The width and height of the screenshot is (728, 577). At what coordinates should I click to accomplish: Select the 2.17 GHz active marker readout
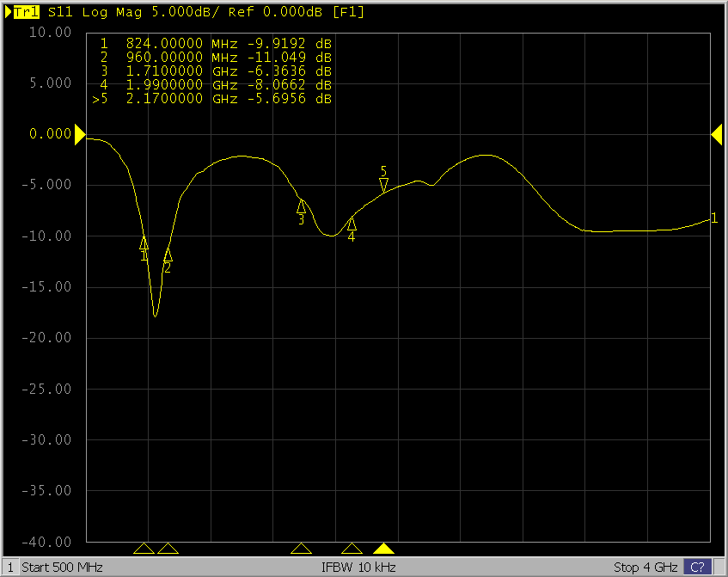tap(215, 99)
